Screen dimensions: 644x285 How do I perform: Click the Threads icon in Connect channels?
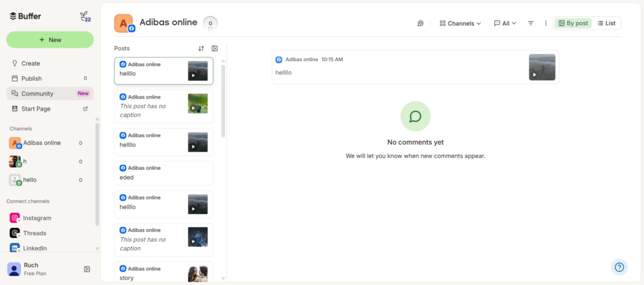pos(15,233)
